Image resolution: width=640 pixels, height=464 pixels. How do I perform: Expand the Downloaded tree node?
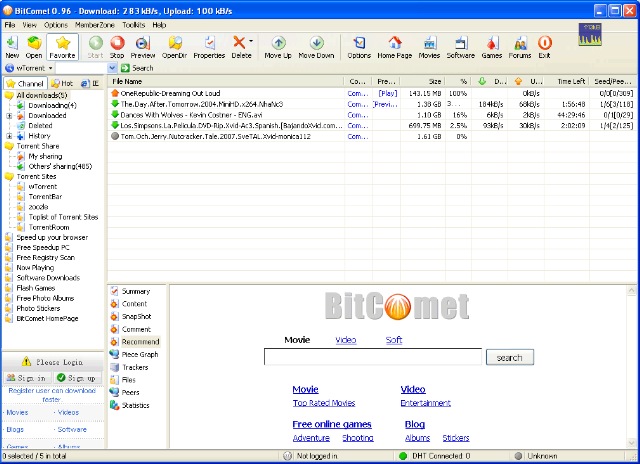(x=9, y=115)
